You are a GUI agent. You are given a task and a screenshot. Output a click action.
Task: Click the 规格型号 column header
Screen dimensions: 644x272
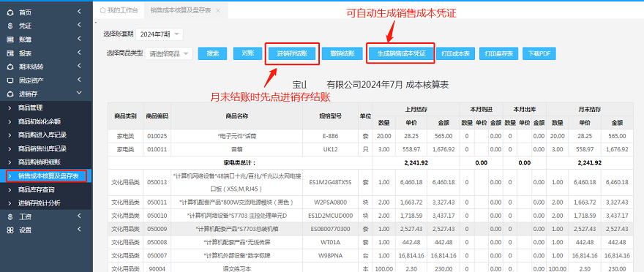click(331, 116)
